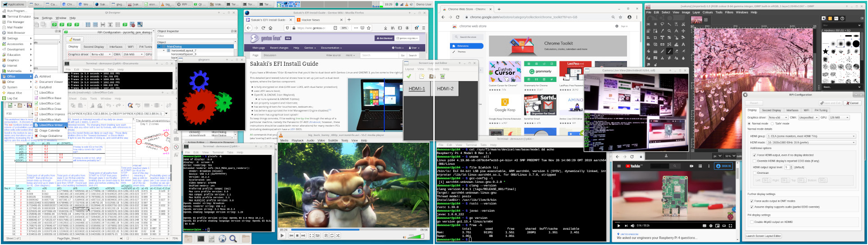
Task: Click Find & Replace icon in LibreOffice Calc toolbar
Action: coord(130,105)
